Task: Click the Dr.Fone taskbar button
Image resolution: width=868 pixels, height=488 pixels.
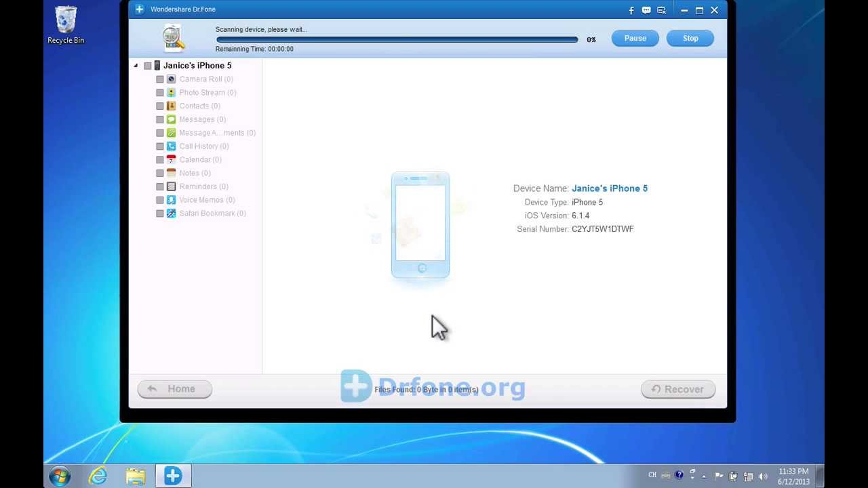Action: [173, 476]
